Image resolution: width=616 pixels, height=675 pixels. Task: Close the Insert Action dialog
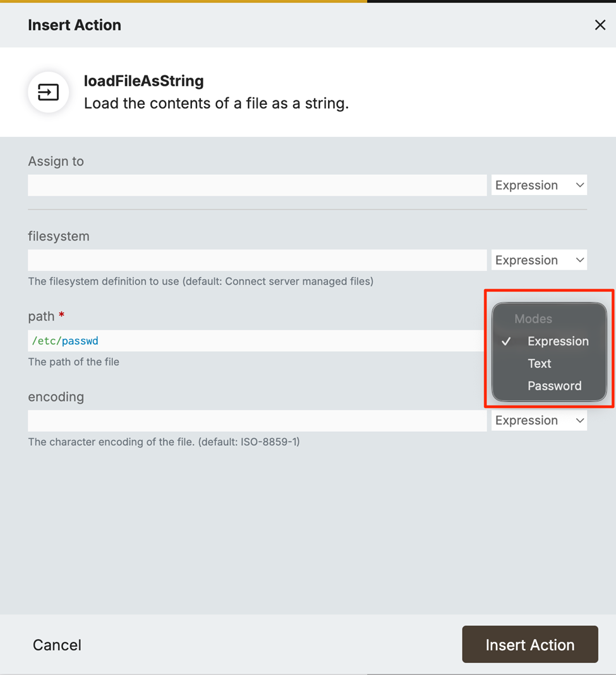pyautogui.click(x=600, y=25)
